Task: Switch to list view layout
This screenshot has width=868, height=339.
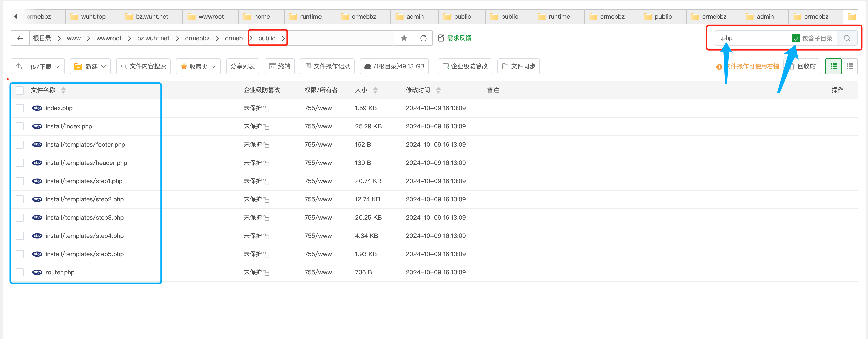Action: 833,66
